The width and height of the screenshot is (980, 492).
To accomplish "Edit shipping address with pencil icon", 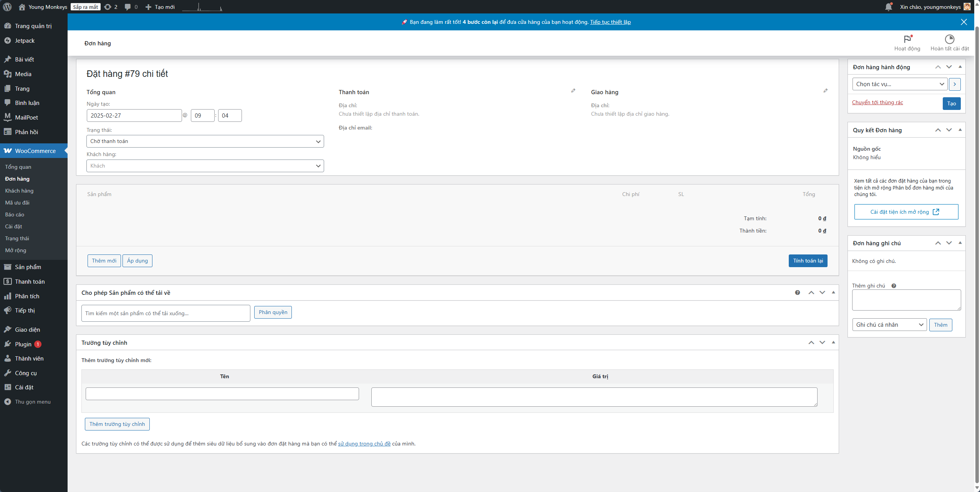I will click(x=825, y=91).
